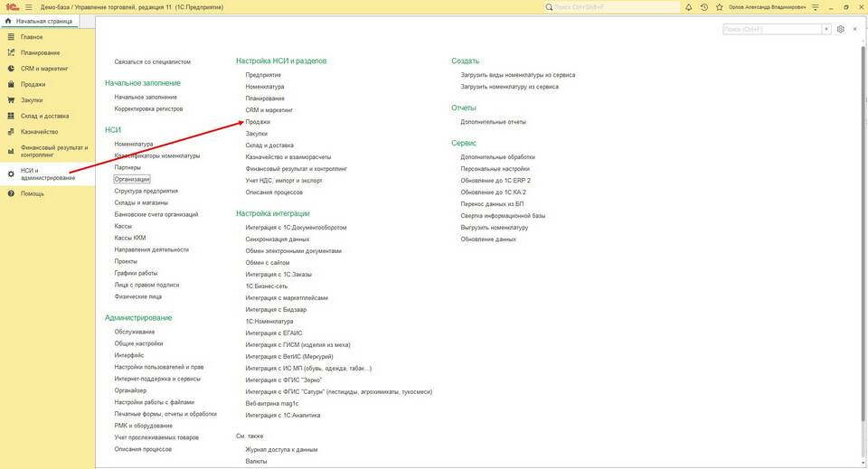The image size is (868, 469).
Task: Open the Кассы ККМ link
Action: click(130, 238)
